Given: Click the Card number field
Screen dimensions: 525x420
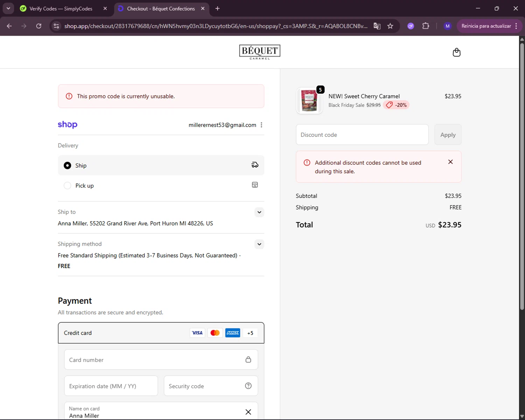Looking at the screenshot, I should coord(161,360).
